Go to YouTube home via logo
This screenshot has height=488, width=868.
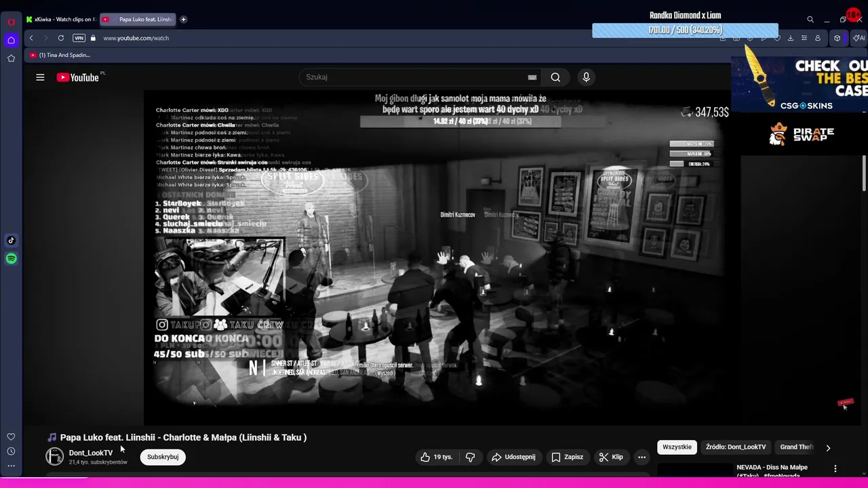pos(78,77)
